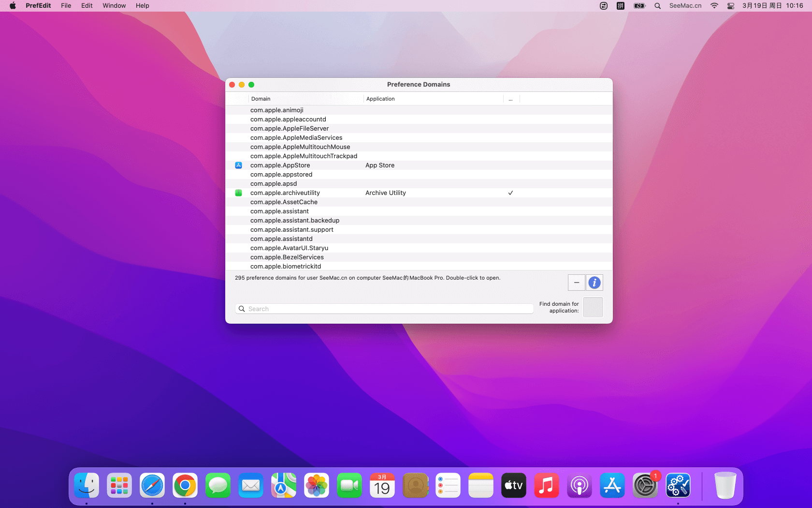Click the Wi-Fi status icon
The height and width of the screenshot is (508, 812).
(714, 6)
